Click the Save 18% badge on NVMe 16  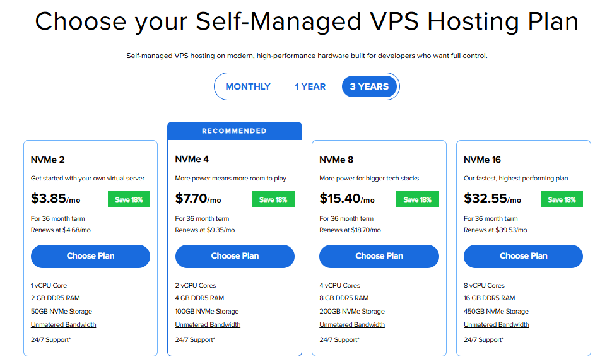[562, 199]
